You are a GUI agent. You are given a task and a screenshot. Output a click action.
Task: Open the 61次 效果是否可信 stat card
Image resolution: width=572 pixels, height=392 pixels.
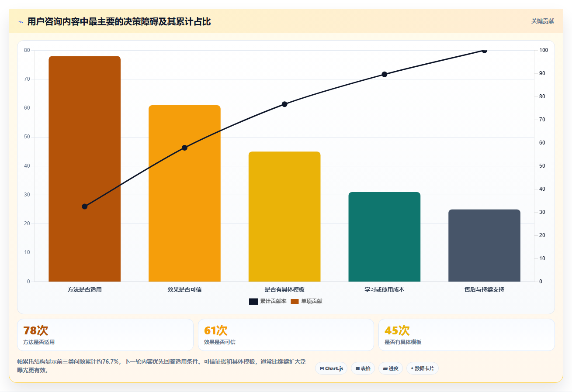pyautogui.click(x=286, y=335)
